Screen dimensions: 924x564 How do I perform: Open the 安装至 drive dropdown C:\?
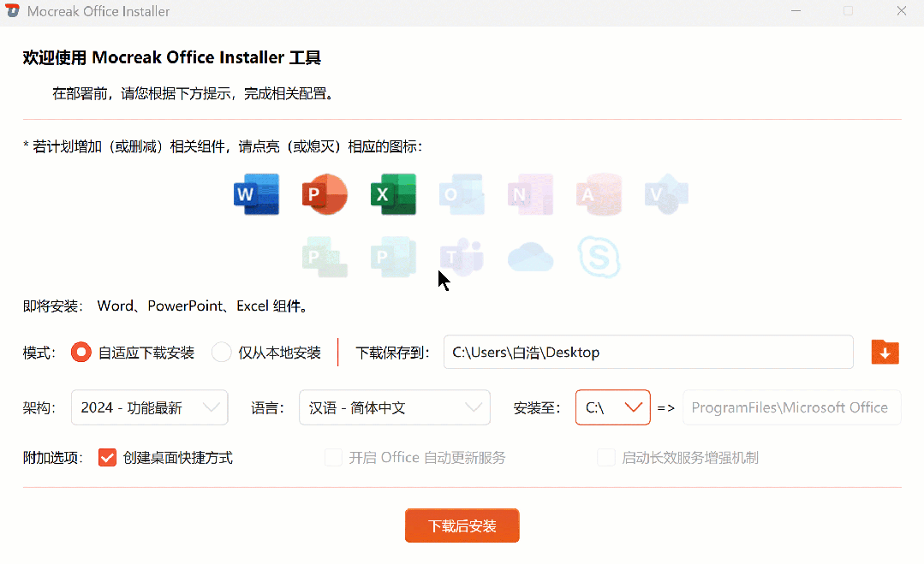click(x=613, y=407)
